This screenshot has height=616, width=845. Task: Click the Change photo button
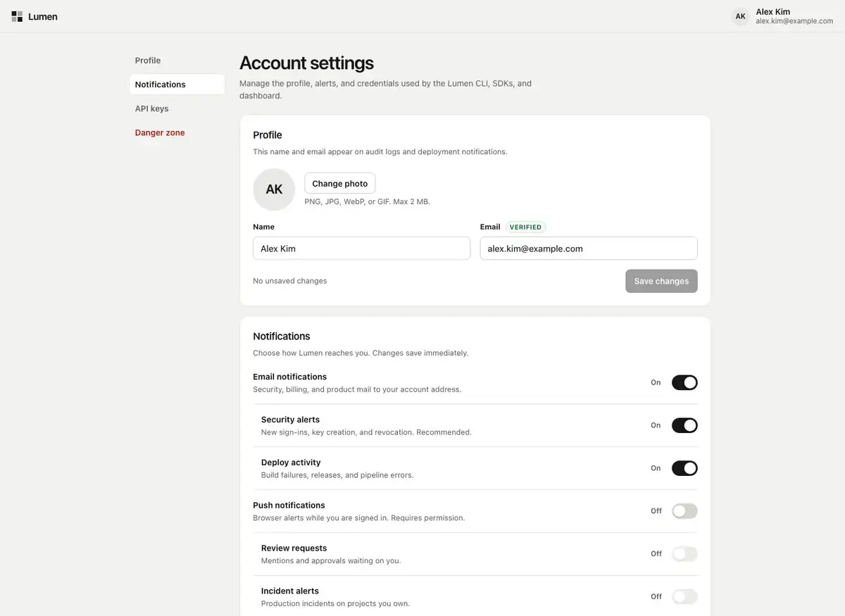click(x=340, y=183)
